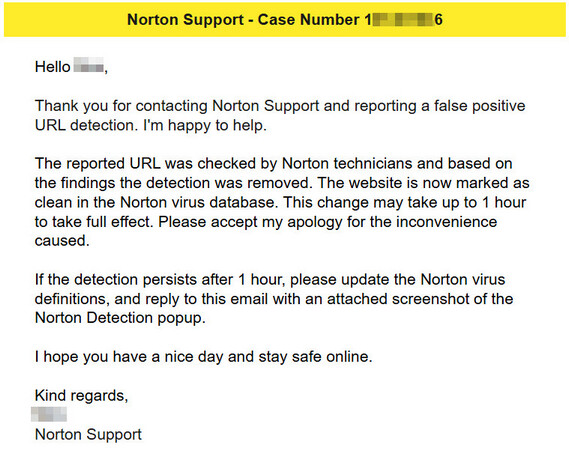This screenshot has width=569, height=454.
Task: Click the blurred sender name under Kind regards
Action: 49,414
